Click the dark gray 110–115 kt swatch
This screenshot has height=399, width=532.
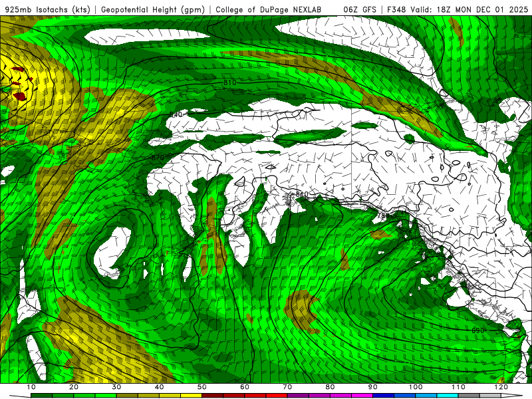pyautogui.click(x=469, y=396)
